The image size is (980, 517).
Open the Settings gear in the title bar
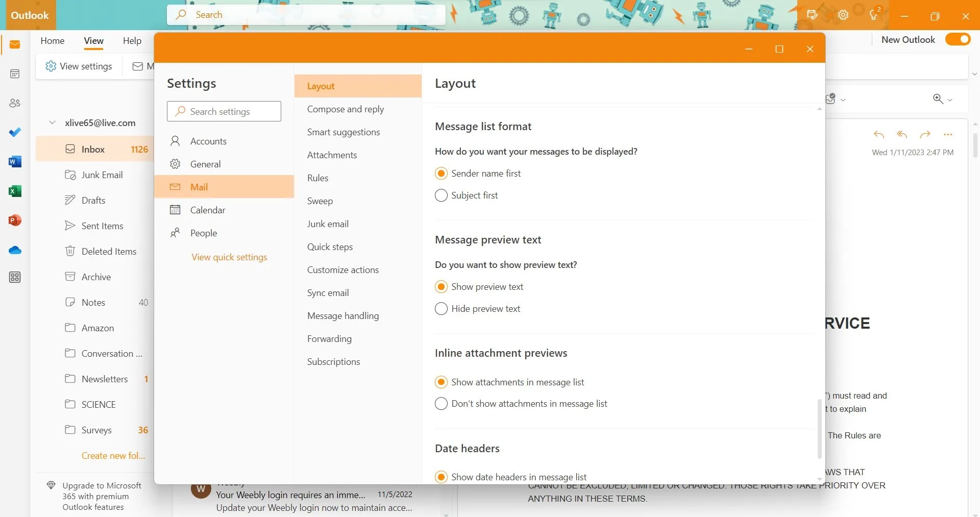[x=843, y=15]
